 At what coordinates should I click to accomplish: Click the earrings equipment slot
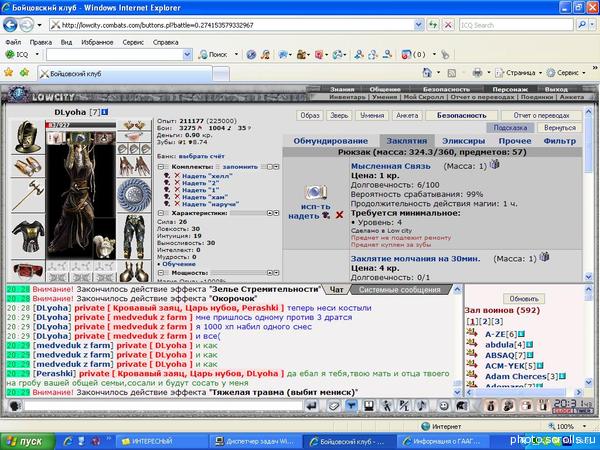134,125
